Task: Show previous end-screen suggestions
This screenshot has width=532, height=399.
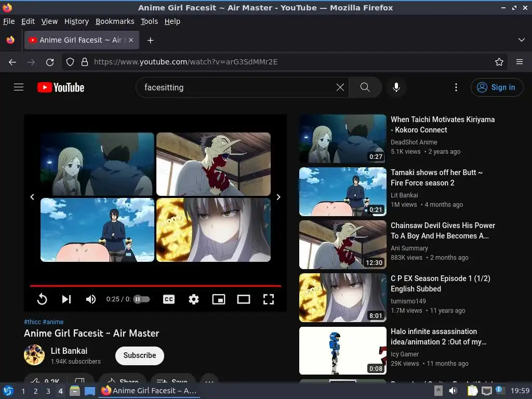Action: [x=32, y=197]
